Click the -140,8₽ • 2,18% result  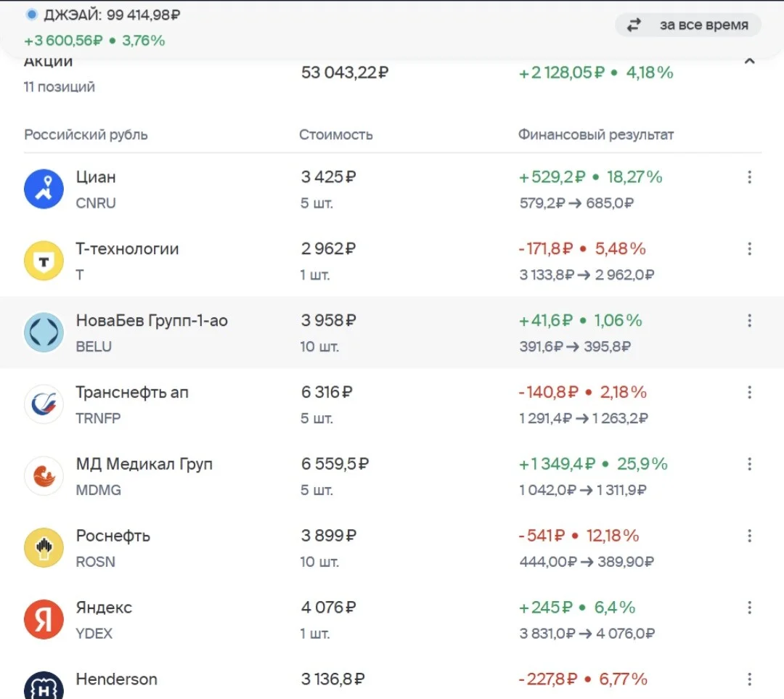(x=583, y=393)
